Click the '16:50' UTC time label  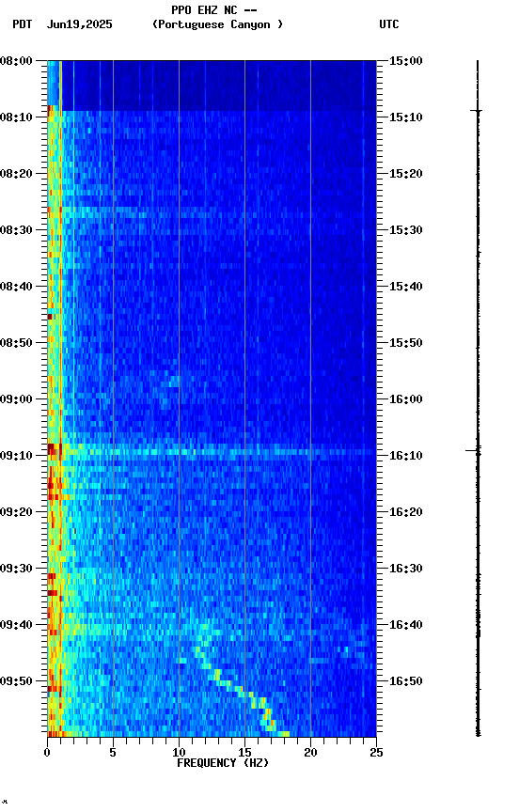click(405, 681)
